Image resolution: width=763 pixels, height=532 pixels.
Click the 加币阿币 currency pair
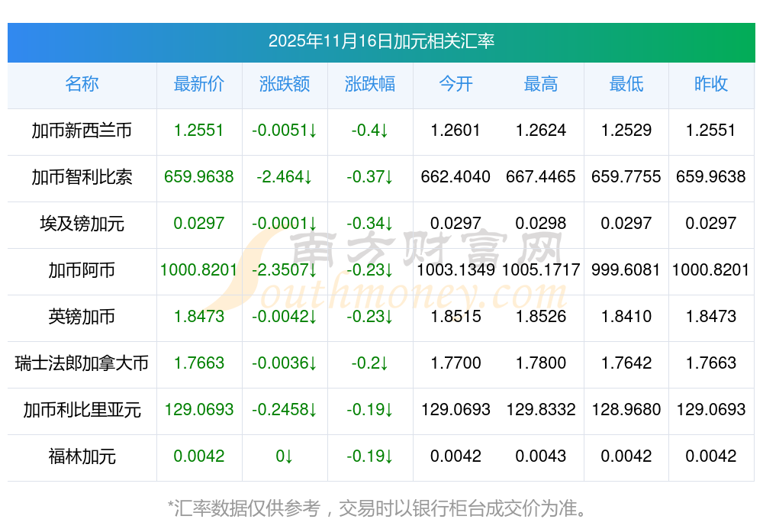click(82, 270)
